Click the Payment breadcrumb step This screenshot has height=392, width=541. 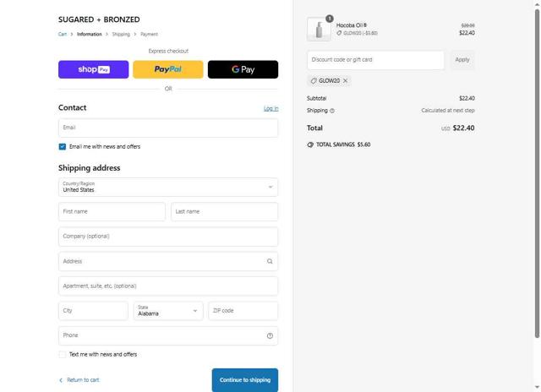149,34
